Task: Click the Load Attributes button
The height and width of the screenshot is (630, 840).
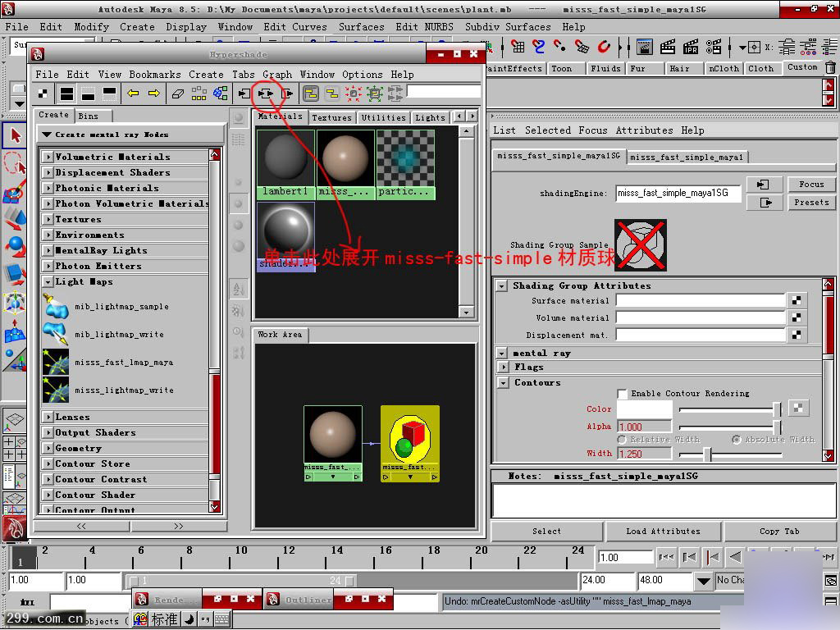Action: coord(663,532)
